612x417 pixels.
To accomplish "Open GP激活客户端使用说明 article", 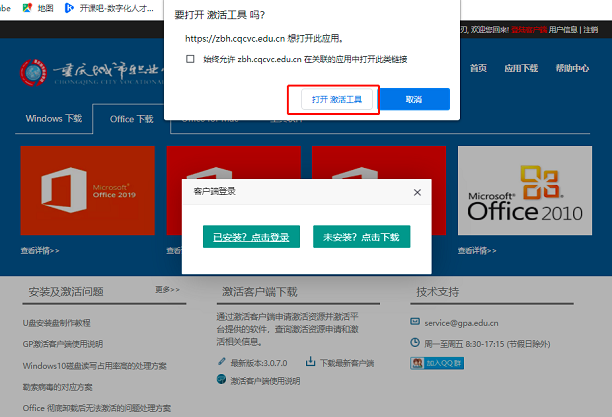I will click(x=63, y=344).
